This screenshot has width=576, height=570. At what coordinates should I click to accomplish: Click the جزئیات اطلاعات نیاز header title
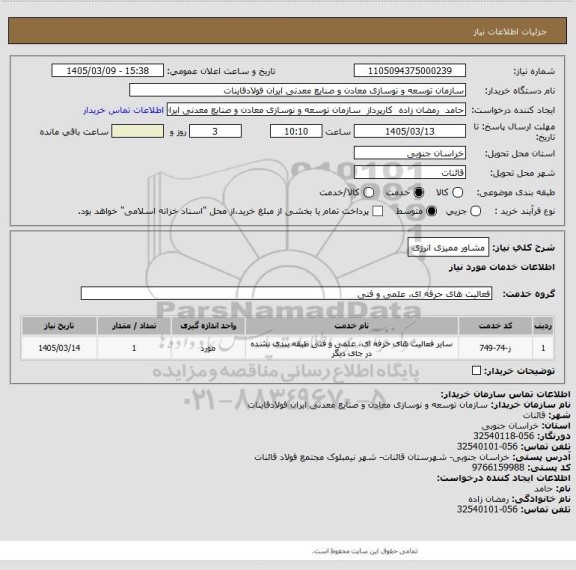(510, 32)
